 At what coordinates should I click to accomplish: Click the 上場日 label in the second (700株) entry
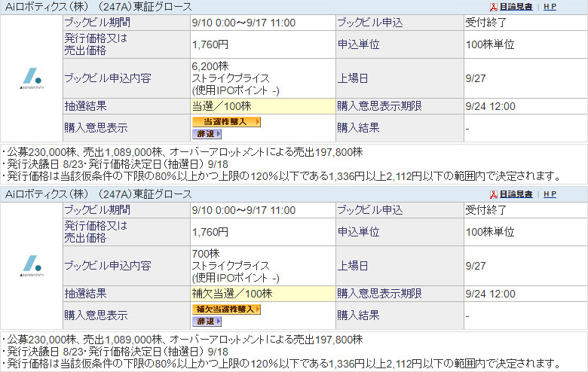[353, 266]
